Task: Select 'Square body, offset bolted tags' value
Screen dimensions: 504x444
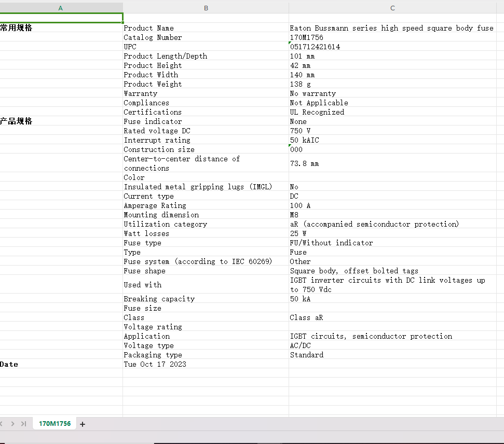Action: (392, 271)
